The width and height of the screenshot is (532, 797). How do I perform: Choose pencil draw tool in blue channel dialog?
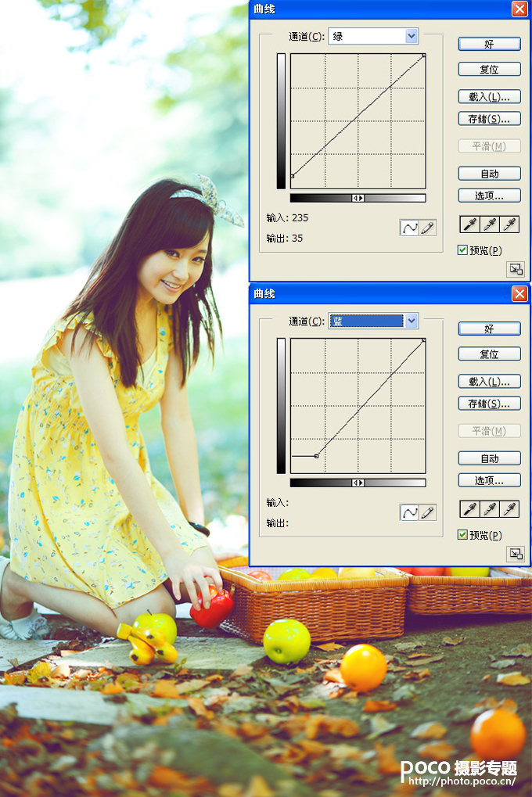click(427, 512)
